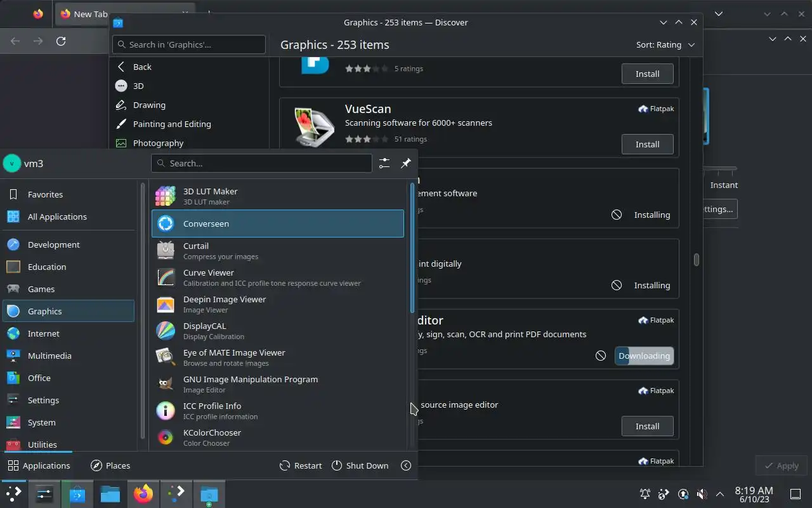
Task: Expand hidden system tray icons
Action: 720,493
